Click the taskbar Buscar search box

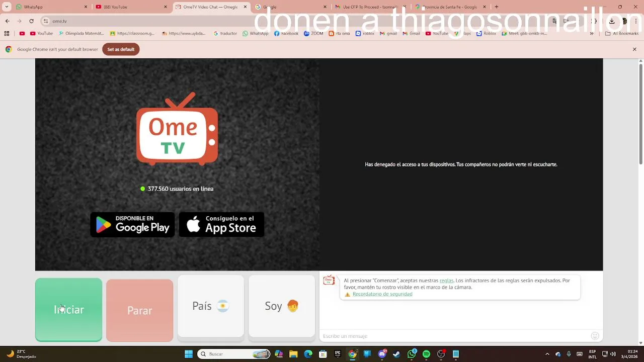(x=234, y=354)
